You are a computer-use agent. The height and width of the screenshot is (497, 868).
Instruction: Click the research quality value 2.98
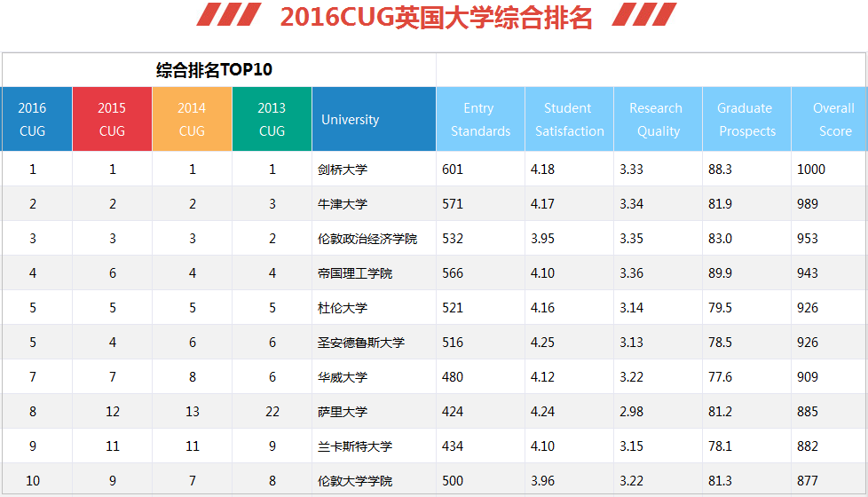[x=632, y=411]
